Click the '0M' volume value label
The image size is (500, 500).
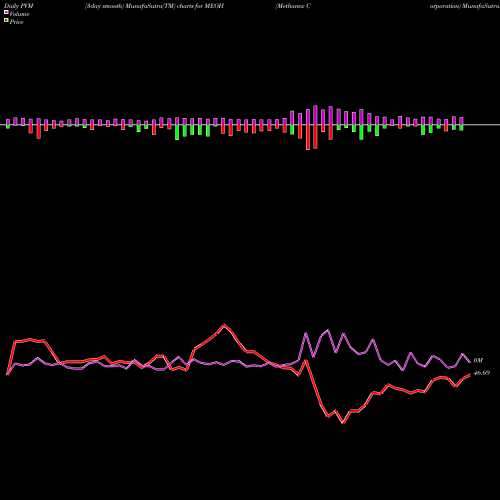click(478, 360)
